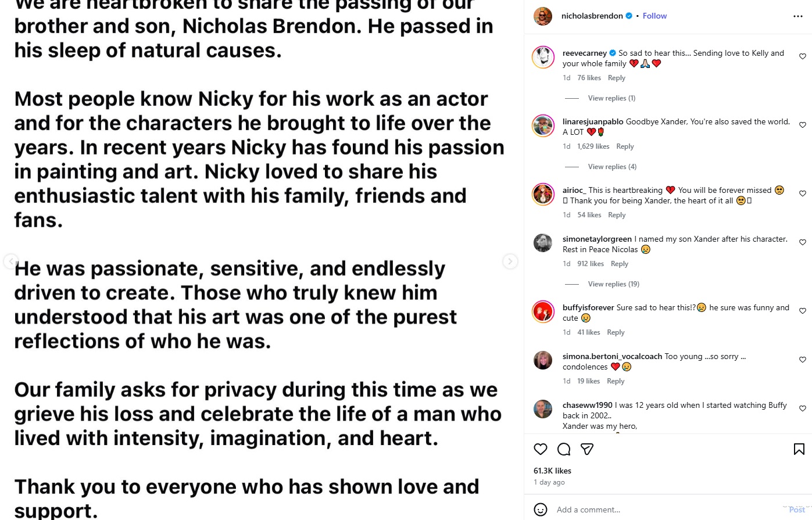Save post with bookmark icon

(x=799, y=449)
